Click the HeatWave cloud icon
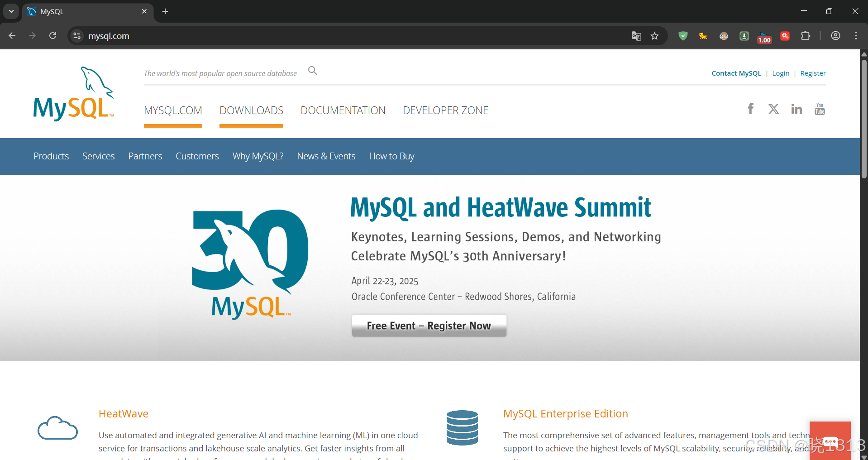This screenshot has width=868, height=460. click(57, 428)
